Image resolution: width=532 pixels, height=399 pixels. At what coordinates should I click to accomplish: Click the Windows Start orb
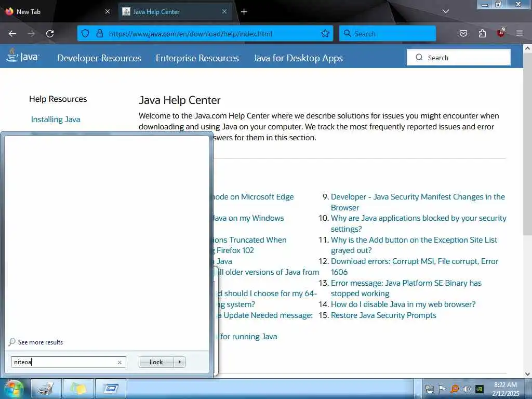[13, 389]
